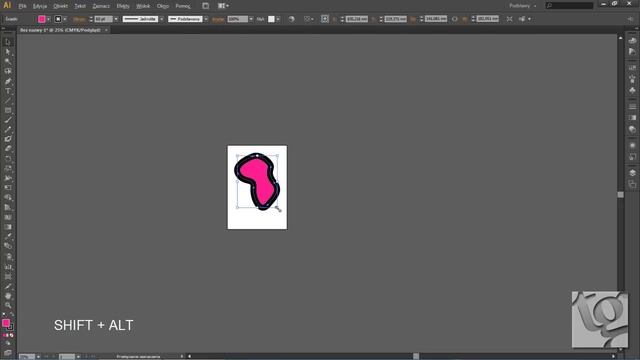This screenshot has width=640, height=360.
Task: Select the Direct Selection tool
Action: click(8, 52)
